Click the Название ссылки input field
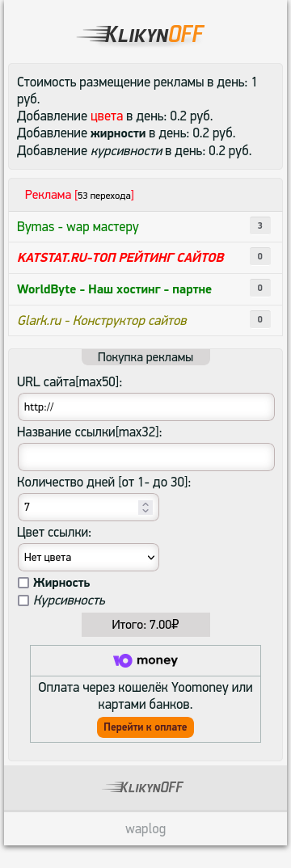The width and height of the screenshot is (291, 868). 146,457
